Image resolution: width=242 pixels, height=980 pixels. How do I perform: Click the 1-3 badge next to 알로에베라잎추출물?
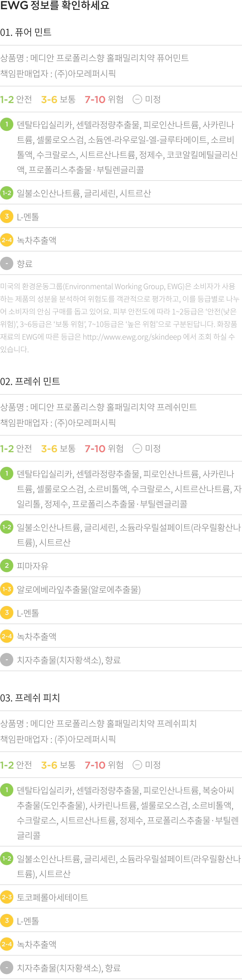6,589
